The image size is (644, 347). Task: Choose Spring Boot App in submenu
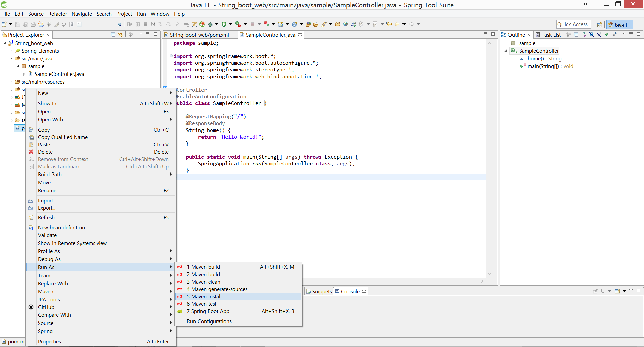(238, 311)
